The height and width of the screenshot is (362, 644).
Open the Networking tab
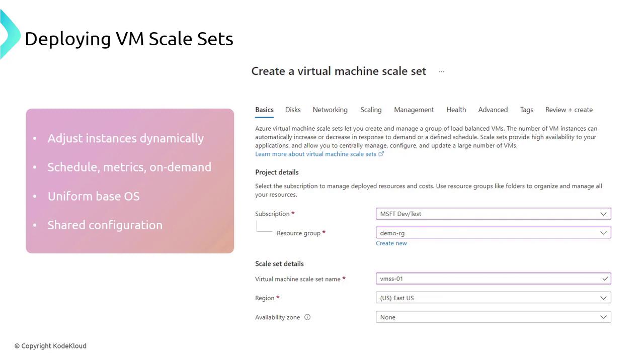[330, 110]
